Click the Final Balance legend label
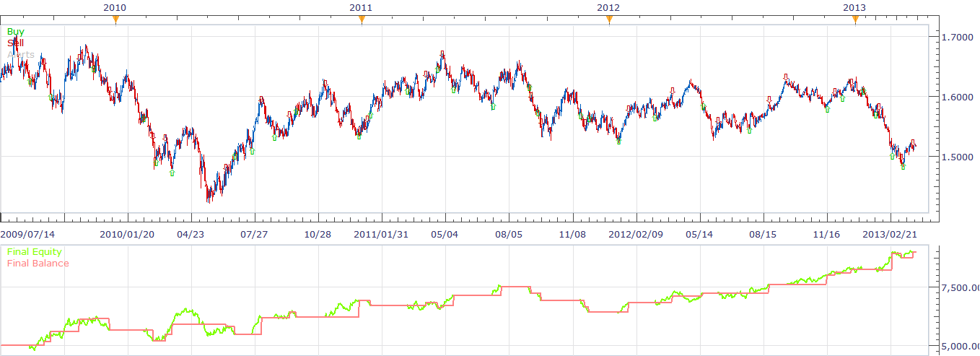The height and width of the screenshot is (356, 980). [x=38, y=264]
